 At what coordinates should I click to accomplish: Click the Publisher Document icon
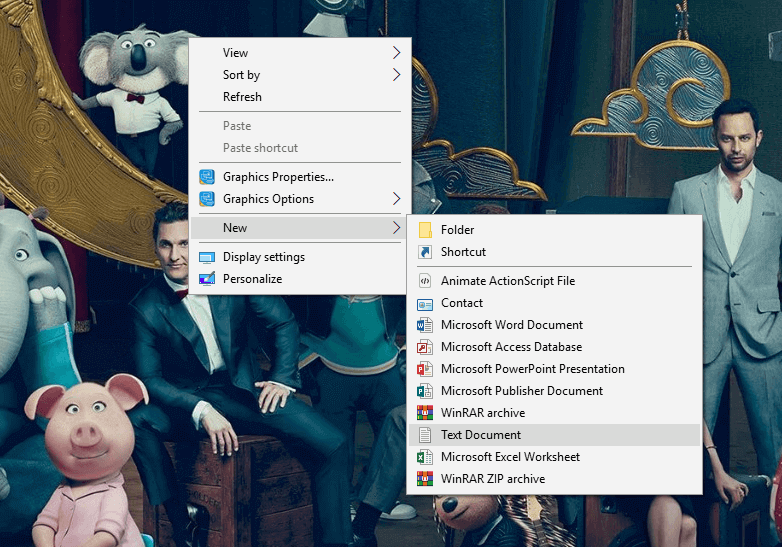(x=425, y=391)
